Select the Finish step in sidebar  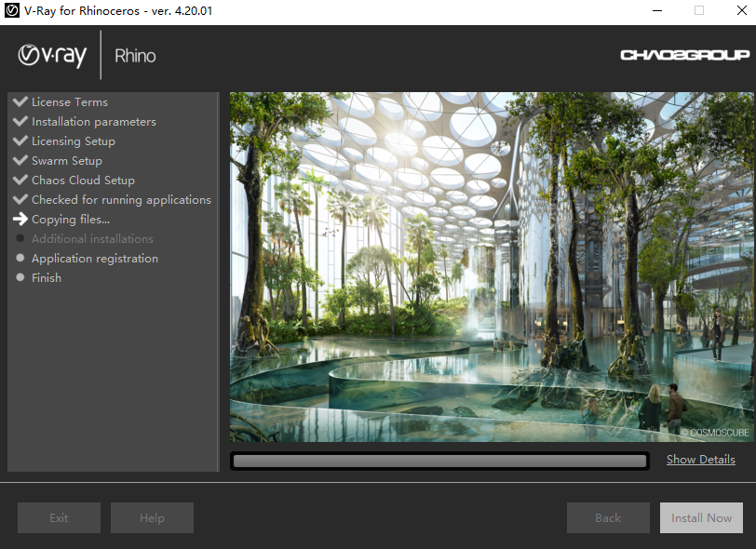[45, 277]
